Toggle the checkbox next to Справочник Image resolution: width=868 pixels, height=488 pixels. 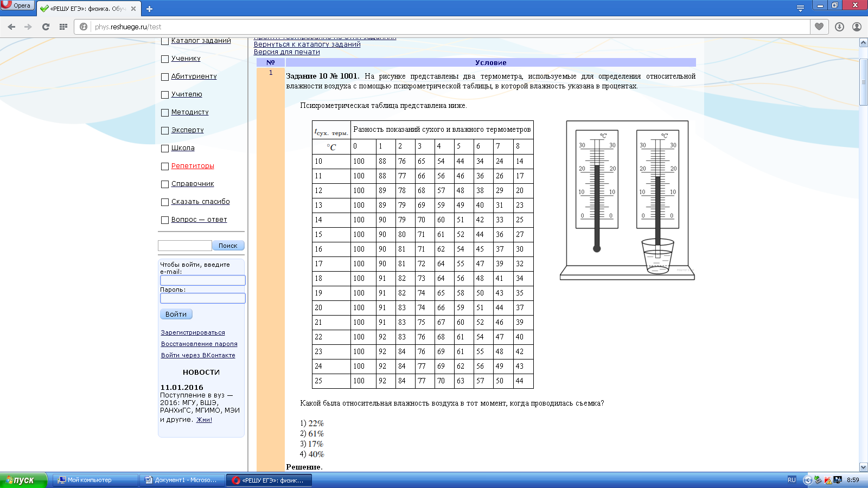165,184
